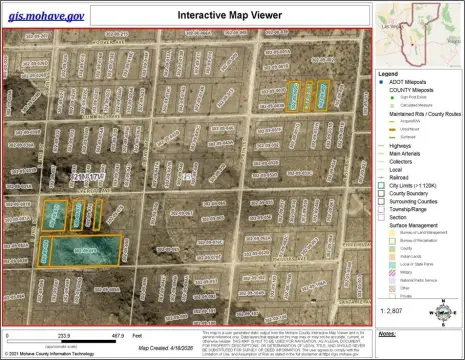Click the Private legend label
Image resolution: width=465 pixels, height=360 pixels.
pos(406,296)
